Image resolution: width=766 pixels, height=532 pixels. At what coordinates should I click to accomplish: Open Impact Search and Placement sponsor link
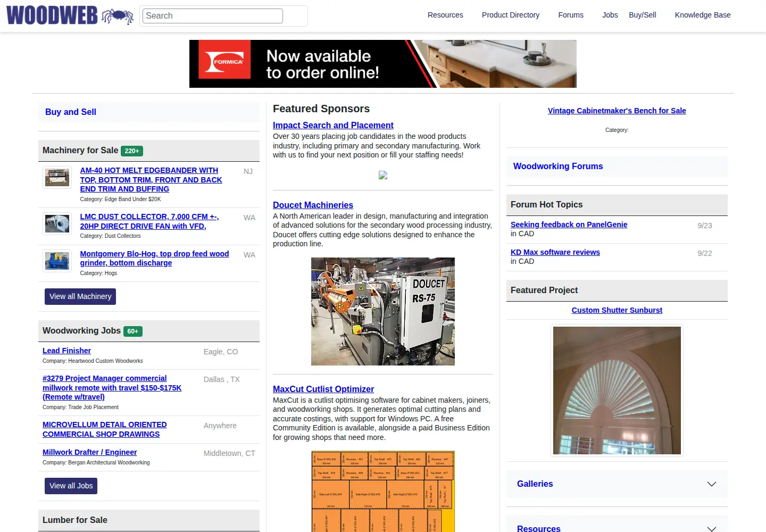coord(333,125)
